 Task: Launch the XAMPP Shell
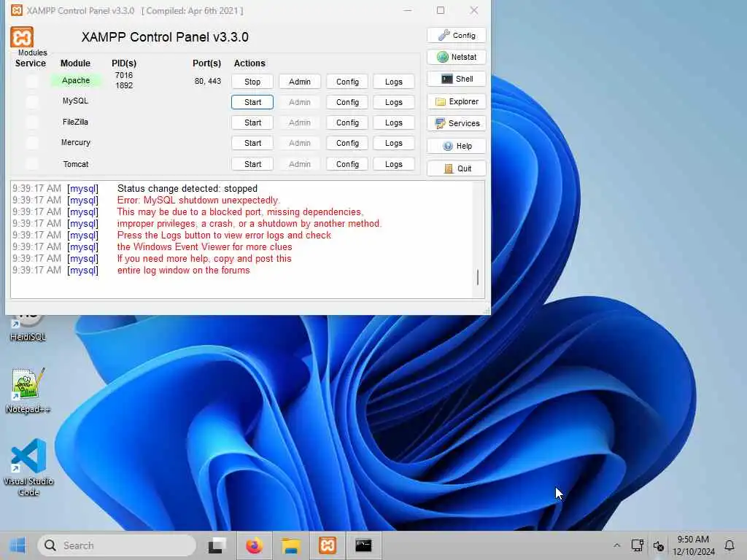tap(457, 79)
